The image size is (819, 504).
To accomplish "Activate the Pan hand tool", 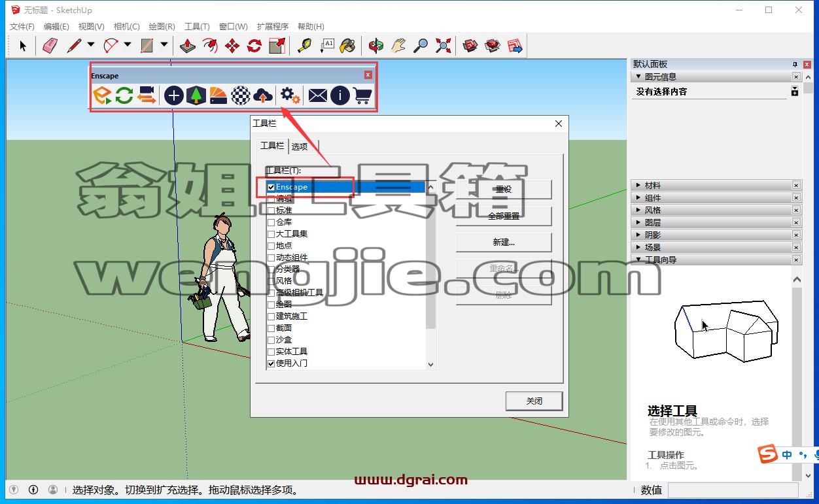I will tap(398, 45).
